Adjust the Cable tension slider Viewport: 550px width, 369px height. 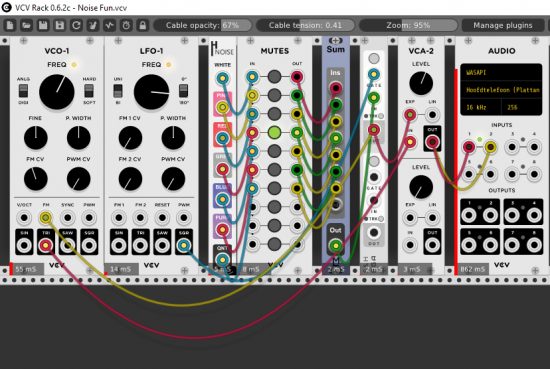click(x=305, y=25)
